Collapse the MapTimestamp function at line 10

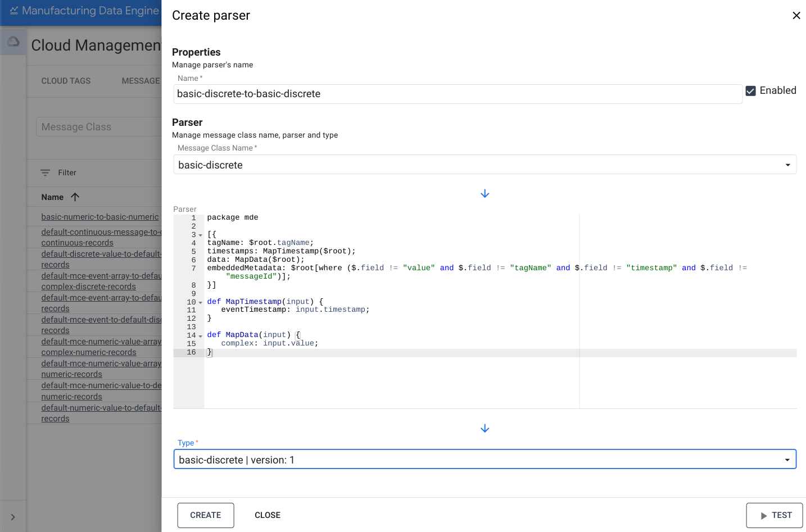coord(200,302)
